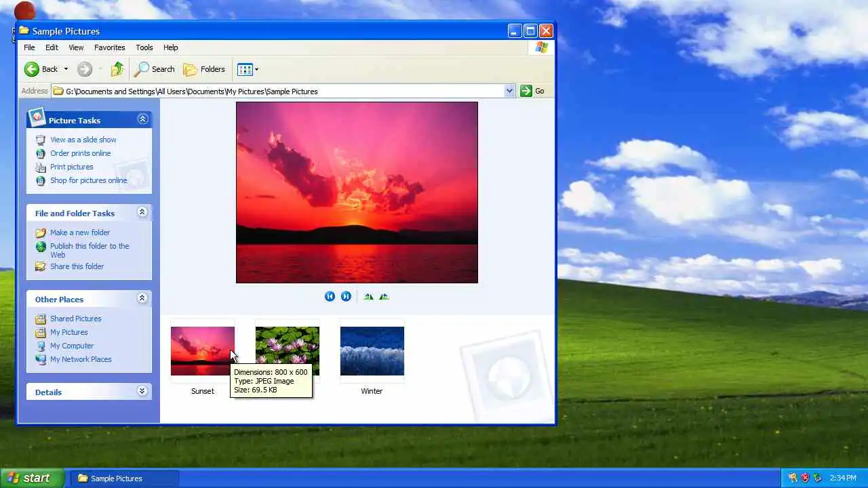The height and width of the screenshot is (488, 868).
Task: Click Shop for pictures online link
Action: click(x=89, y=180)
